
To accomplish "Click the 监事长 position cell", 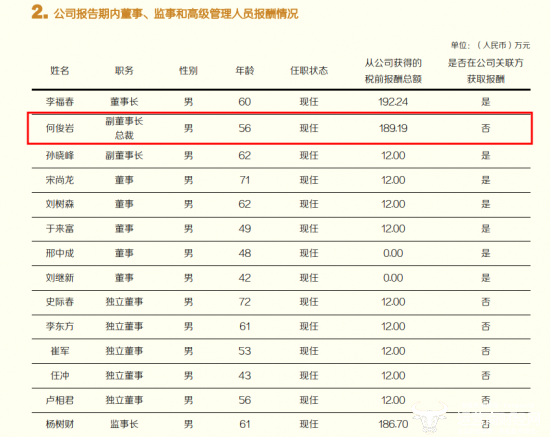I will pyautogui.click(x=124, y=424).
